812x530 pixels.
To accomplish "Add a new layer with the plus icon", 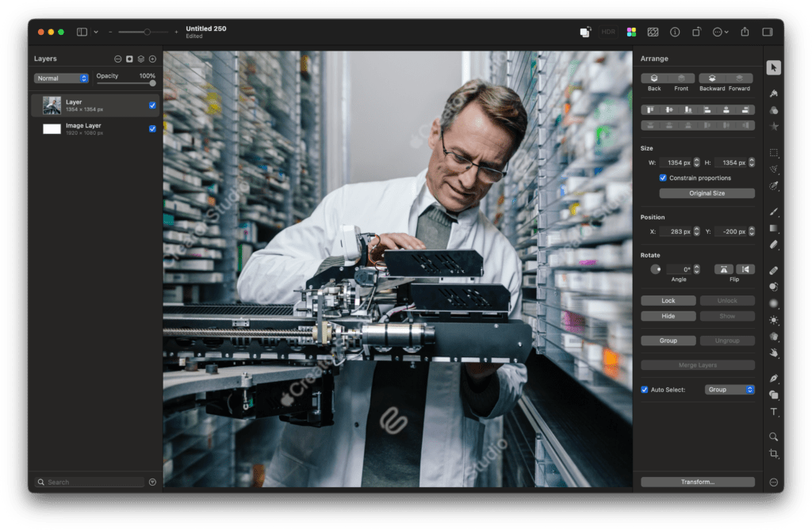I will pos(151,58).
